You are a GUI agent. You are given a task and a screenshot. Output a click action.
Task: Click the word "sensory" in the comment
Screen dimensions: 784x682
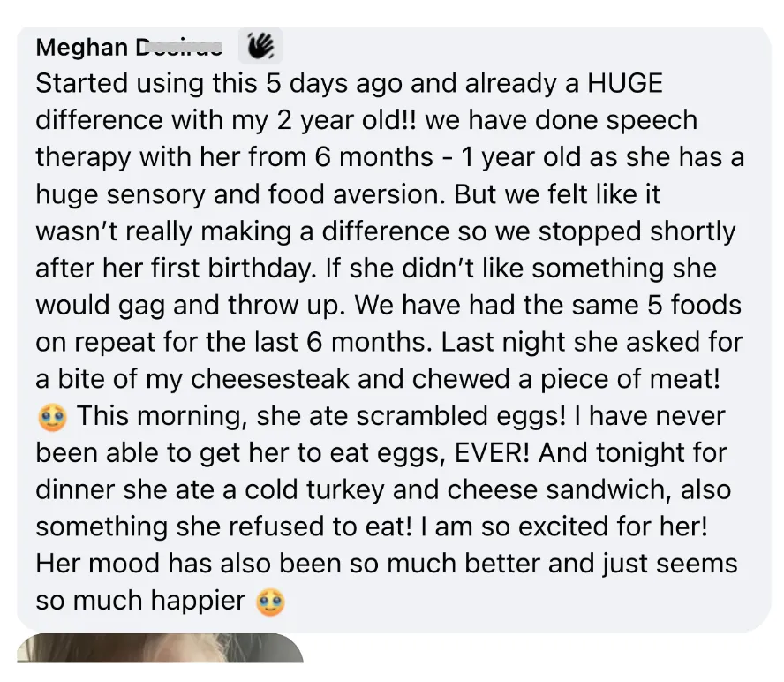pyautogui.click(x=156, y=195)
